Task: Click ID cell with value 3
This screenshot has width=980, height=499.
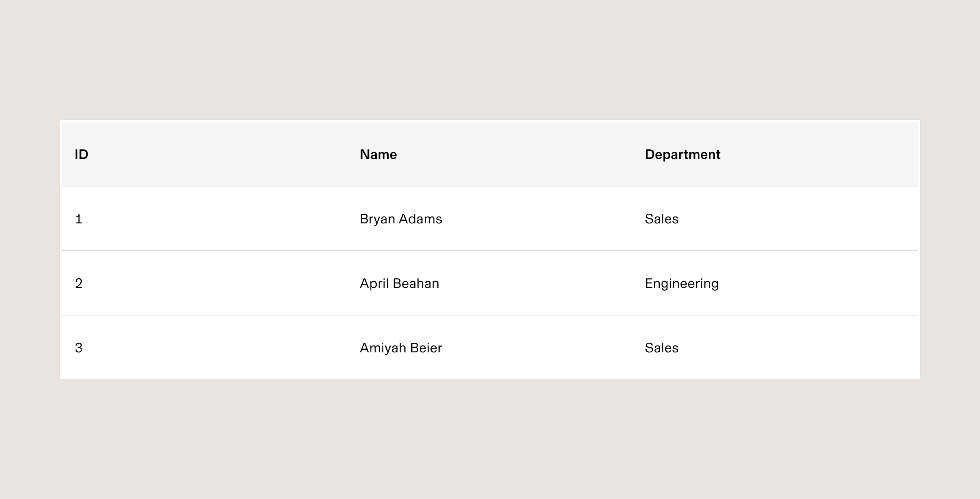Action: pyautogui.click(x=205, y=348)
